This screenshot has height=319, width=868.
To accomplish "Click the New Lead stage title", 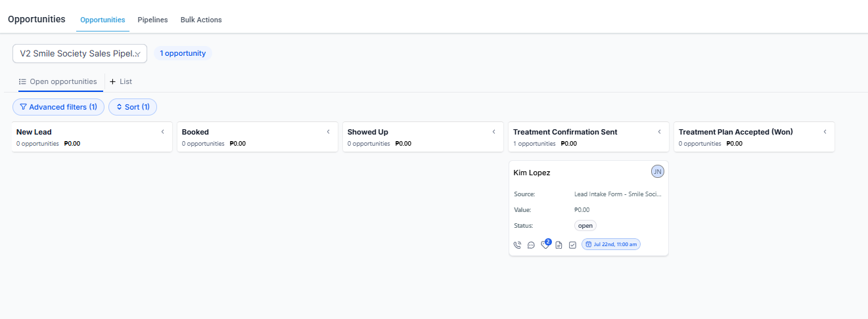I will (x=34, y=132).
